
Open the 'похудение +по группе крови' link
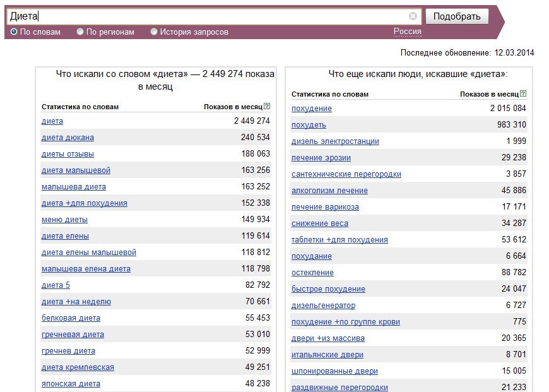pos(346,323)
